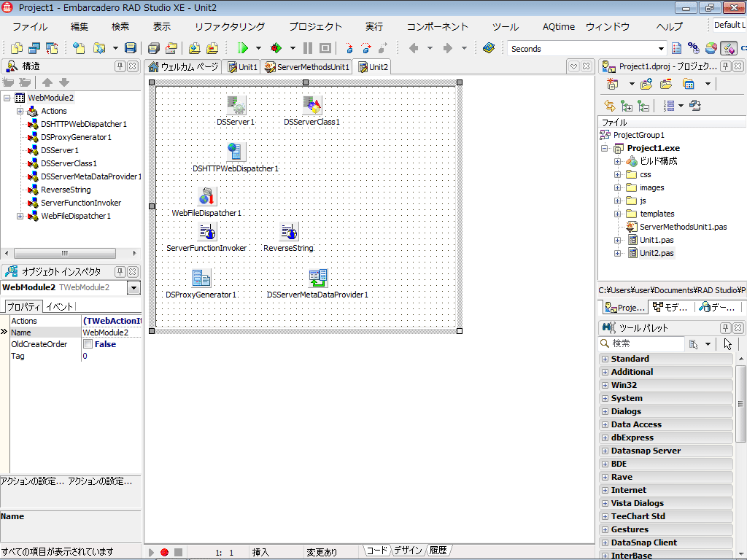
Task: Click Collapse All icon in Project Manager
Action: tap(643, 106)
